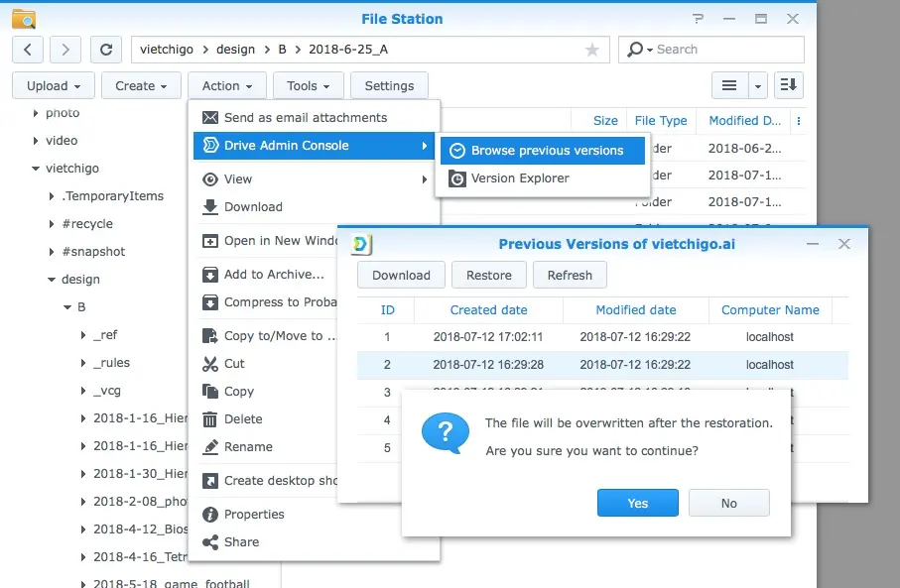Click the download arrow icon in menu

(x=210, y=207)
